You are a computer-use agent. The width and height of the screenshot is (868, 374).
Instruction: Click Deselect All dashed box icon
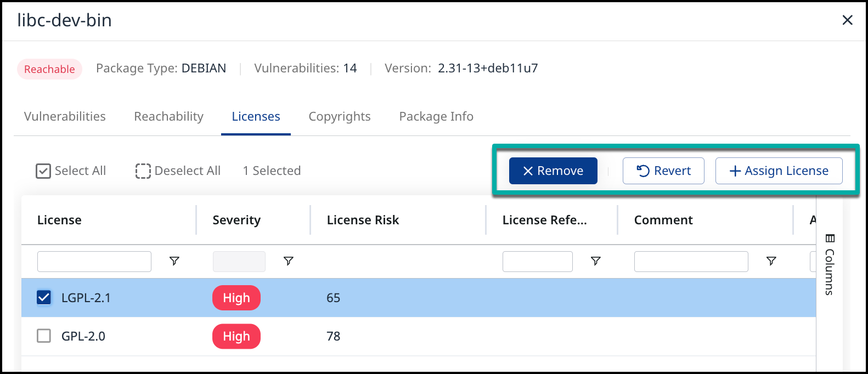(143, 171)
